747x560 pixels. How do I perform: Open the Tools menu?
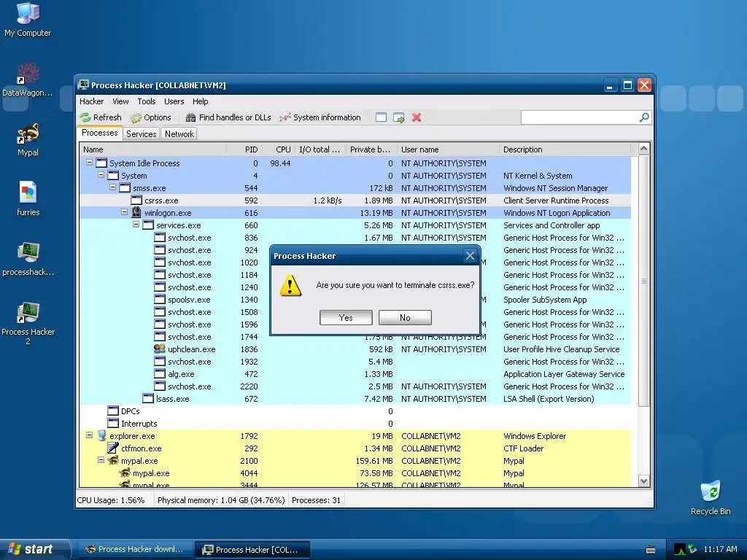point(147,101)
